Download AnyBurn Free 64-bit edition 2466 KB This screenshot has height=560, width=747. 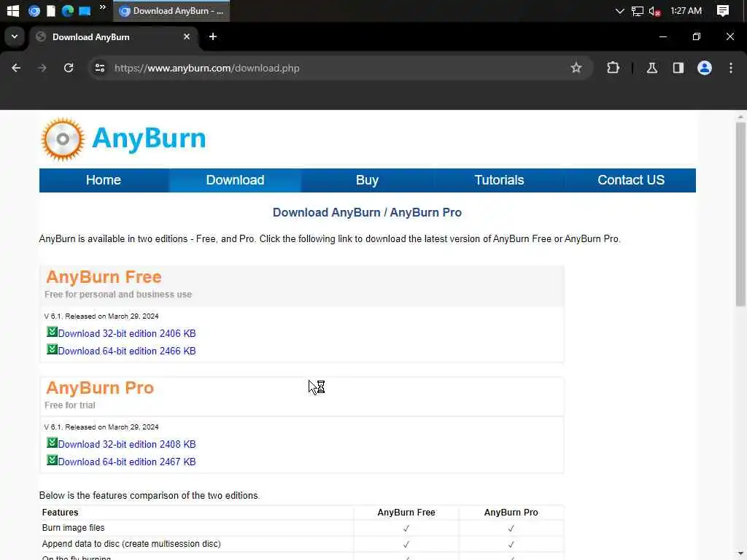click(127, 351)
